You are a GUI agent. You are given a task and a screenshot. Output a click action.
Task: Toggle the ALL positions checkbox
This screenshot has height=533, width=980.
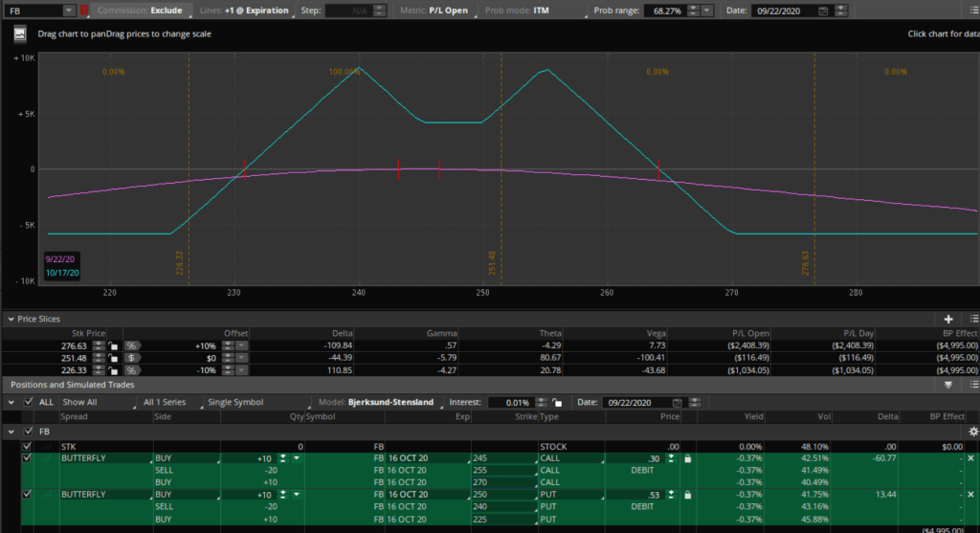27,403
